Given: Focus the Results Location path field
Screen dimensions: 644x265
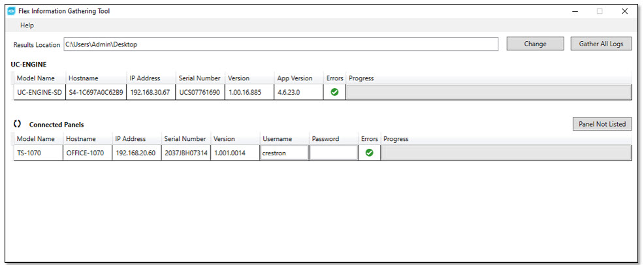Looking at the screenshot, I should pyautogui.click(x=281, y=44).
